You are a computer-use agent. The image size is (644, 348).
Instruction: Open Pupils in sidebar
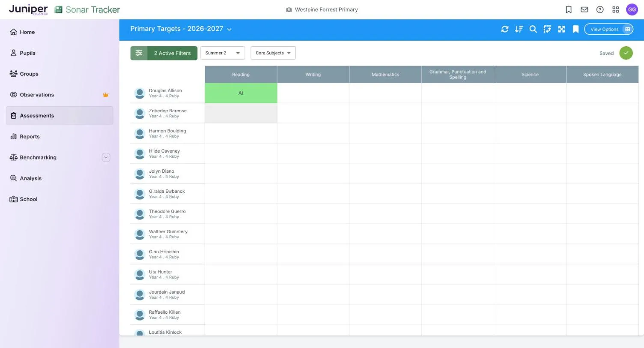[x=60, y=53]
